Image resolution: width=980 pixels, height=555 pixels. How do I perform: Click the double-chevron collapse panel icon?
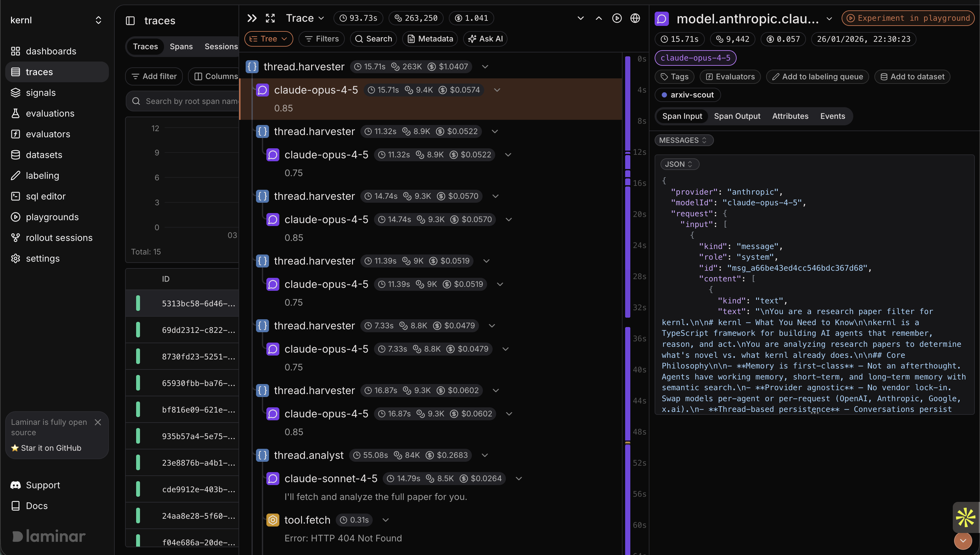(x=252, y=18)
